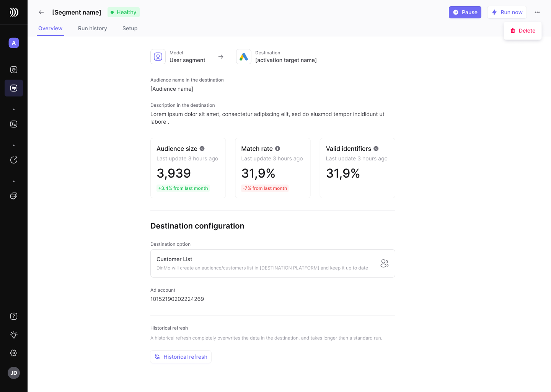Open the help question mark icon
Image resolution: width=551 pixels, height=392 pixels.
tap(14, 316)
